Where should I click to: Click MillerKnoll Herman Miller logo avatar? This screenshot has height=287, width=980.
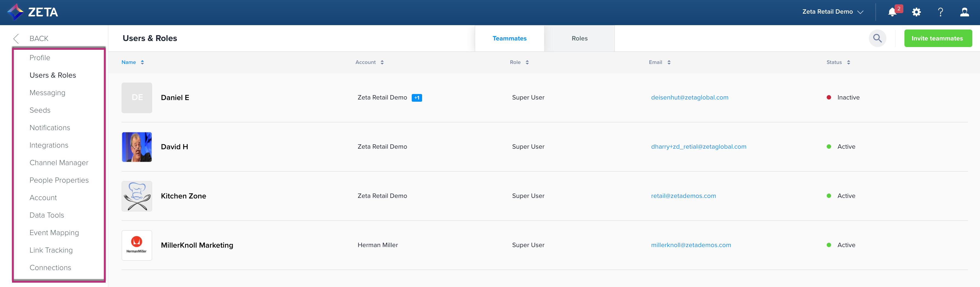[137, 245]
